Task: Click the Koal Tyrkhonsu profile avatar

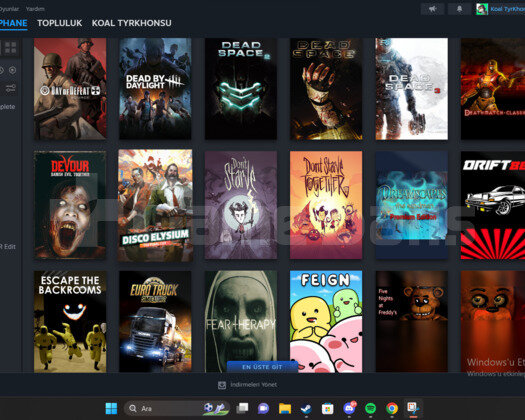Action: pos(482,9)
